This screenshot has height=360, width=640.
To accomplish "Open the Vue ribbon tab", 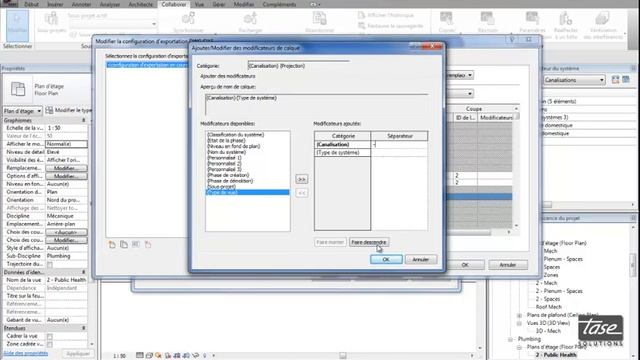I will [x=199, y=4].
